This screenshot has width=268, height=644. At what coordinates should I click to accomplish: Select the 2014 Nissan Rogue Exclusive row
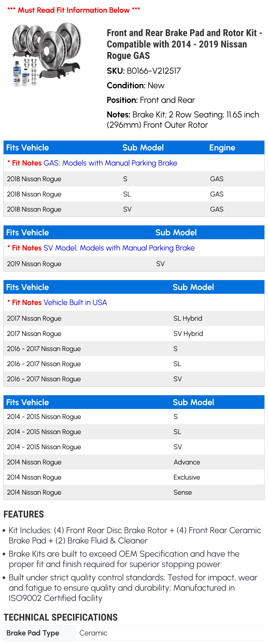[134, 477]
